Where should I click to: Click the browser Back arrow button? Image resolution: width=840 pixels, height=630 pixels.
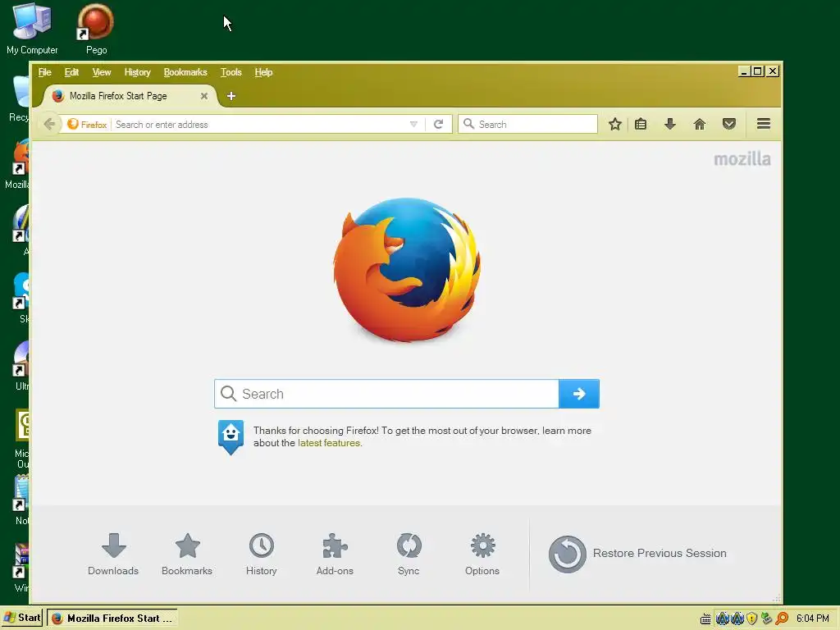49,125
